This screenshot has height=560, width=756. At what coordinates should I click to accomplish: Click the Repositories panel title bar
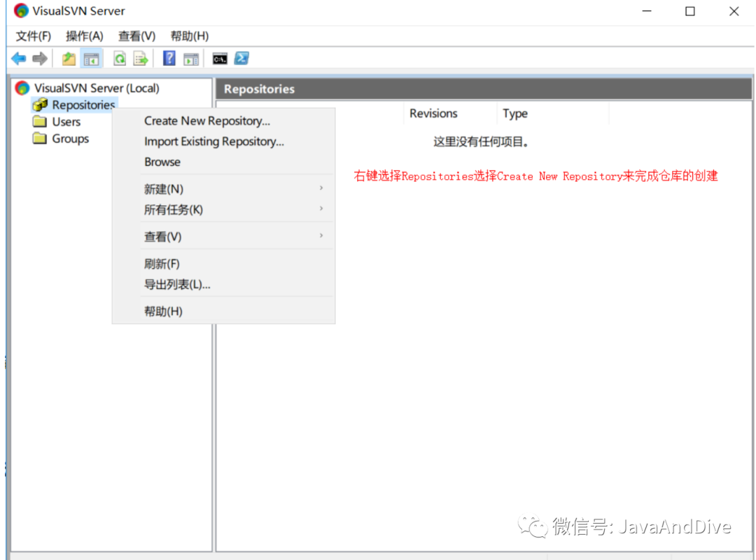pyautogui.click(x=484, y=89)
